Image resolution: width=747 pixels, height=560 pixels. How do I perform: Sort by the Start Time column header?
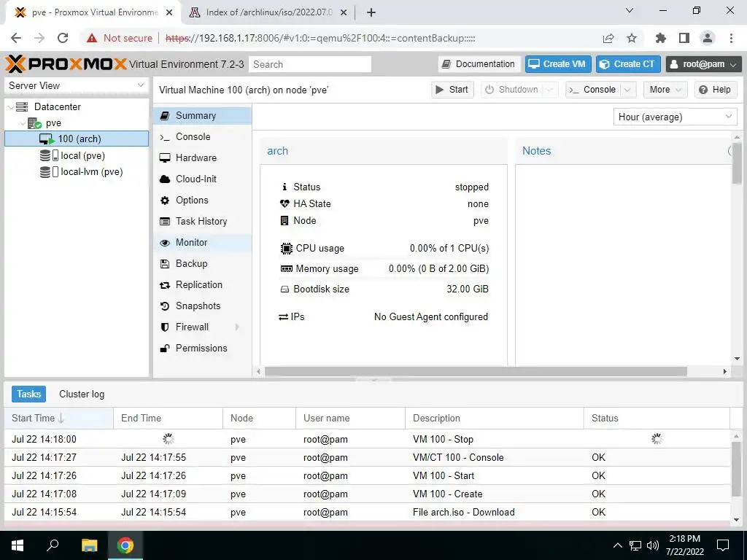pos(59,418)
